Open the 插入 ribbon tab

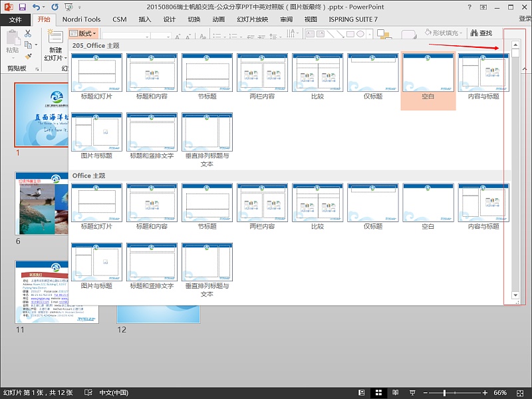(x=145, y=19)
